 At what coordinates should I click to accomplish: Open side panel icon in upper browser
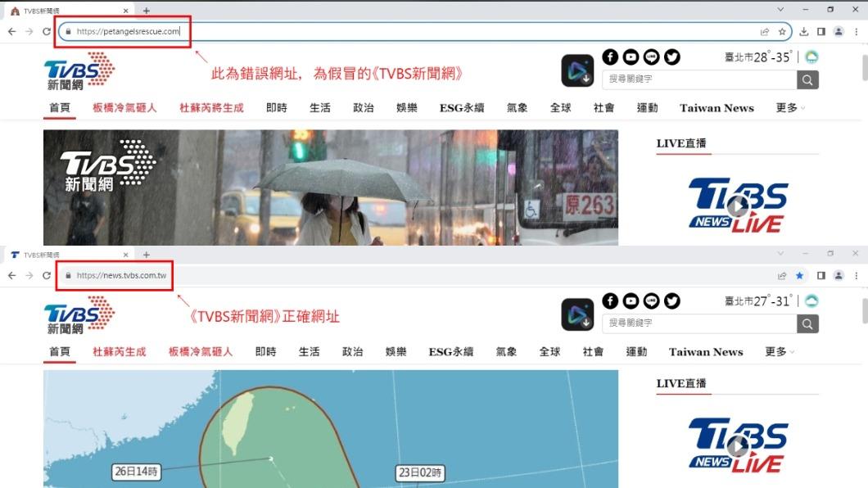click(x=821, y=32)
